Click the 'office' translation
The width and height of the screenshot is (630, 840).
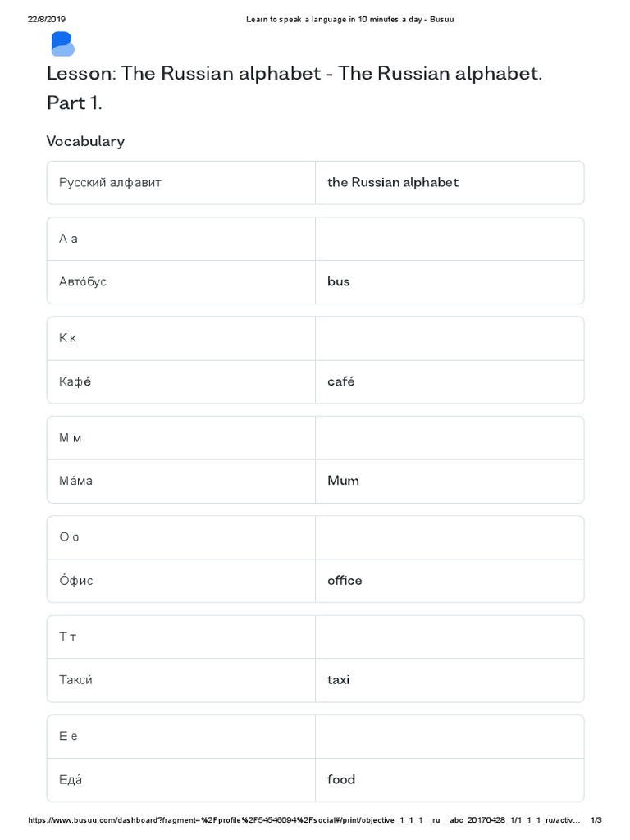345,580
